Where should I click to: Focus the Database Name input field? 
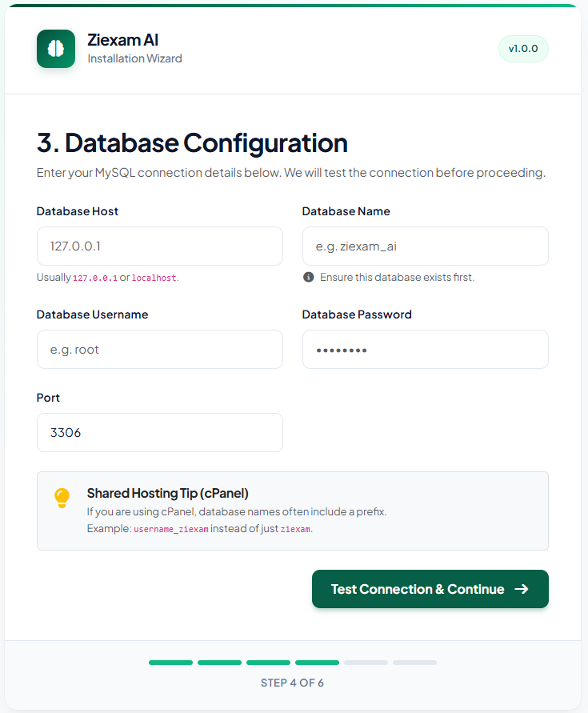point(425,246)
